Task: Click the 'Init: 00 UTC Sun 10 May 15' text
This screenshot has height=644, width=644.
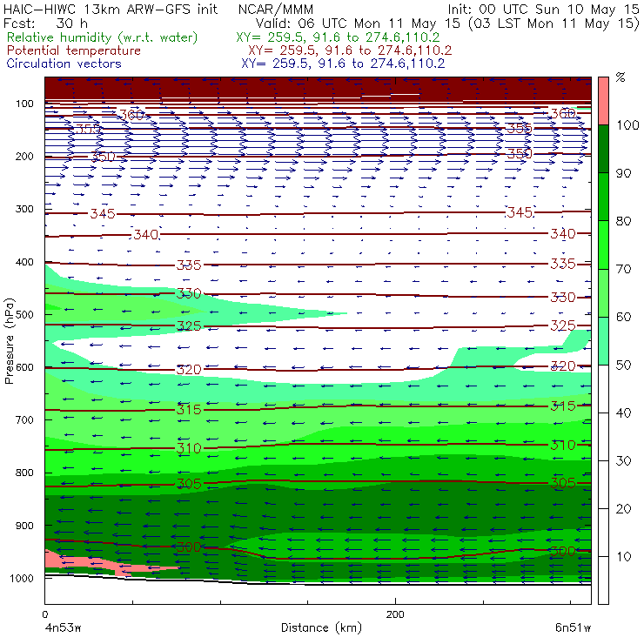Action: [x=543, y=9]
